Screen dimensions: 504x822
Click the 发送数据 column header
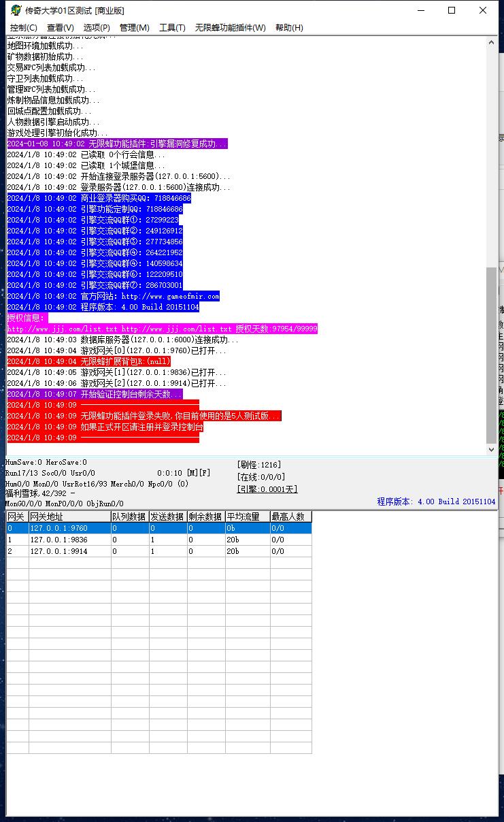tap(168, 516)
